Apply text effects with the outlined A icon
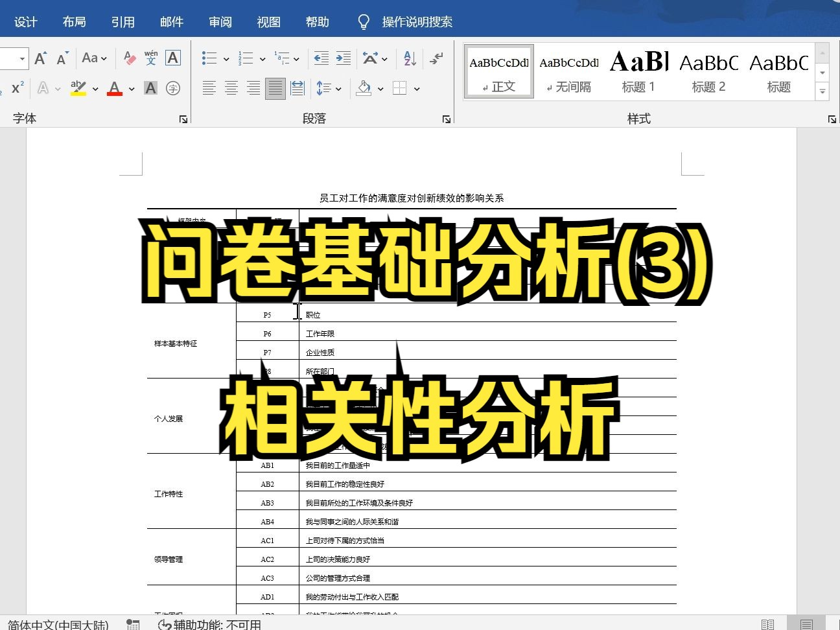 (x=43, y=88)
